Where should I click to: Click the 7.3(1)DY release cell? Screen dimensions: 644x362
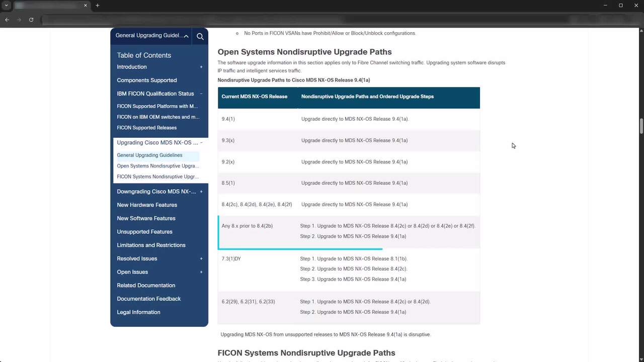(231, 259)
